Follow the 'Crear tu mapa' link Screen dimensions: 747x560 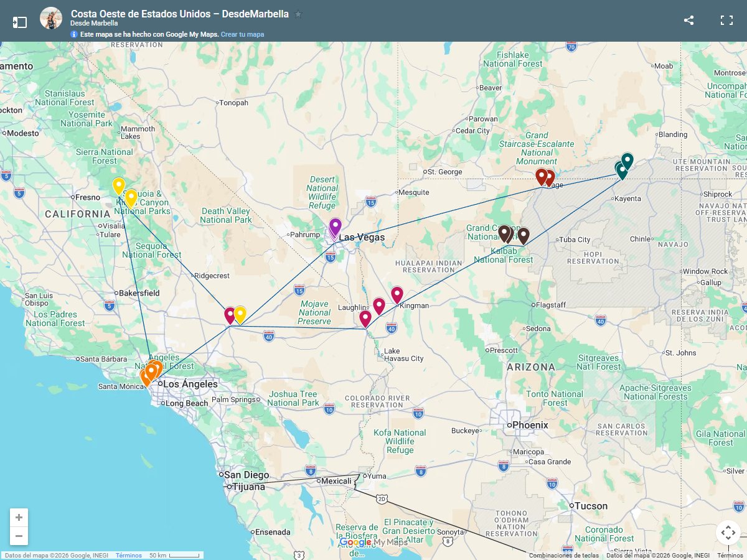pyautogui.click(x=242, y=34)
